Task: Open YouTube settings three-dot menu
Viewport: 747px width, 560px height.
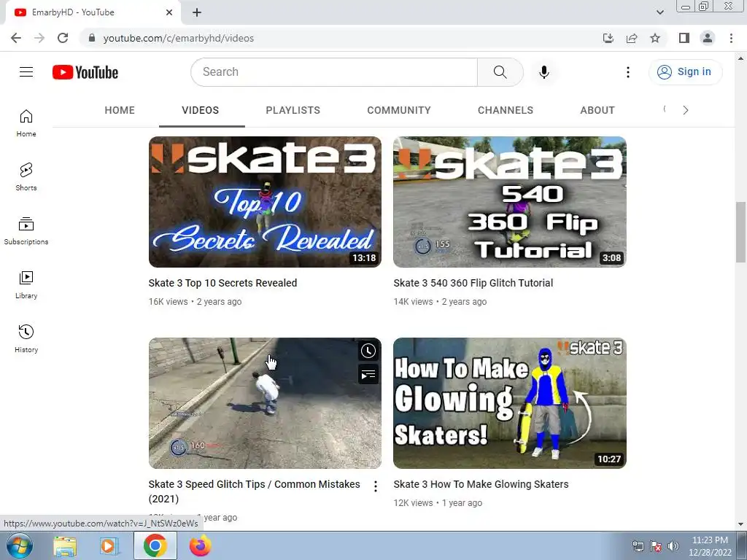Action: 628,72
